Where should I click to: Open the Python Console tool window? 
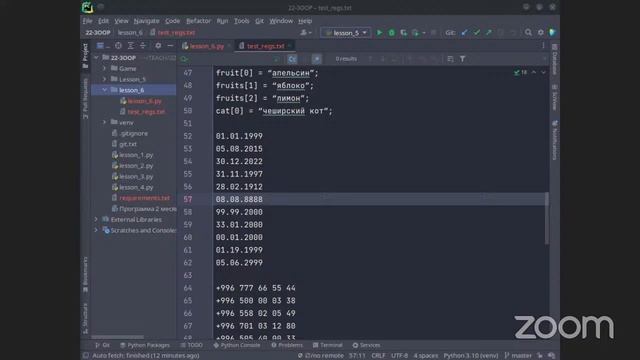[x=237, y=345]
